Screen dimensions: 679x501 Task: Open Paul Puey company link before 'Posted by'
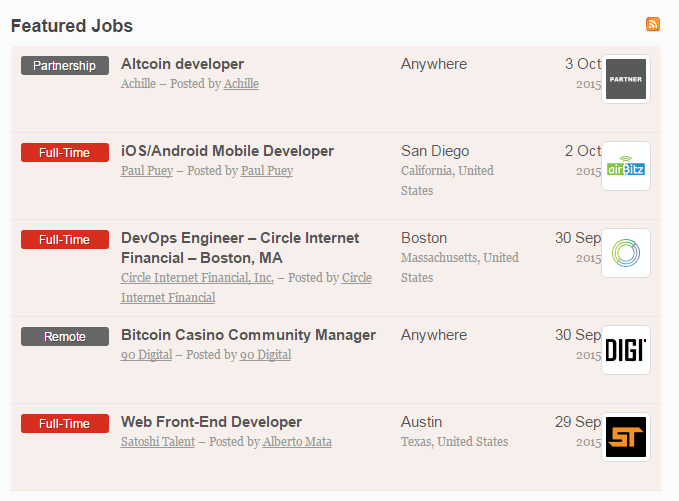click(147, 171)
